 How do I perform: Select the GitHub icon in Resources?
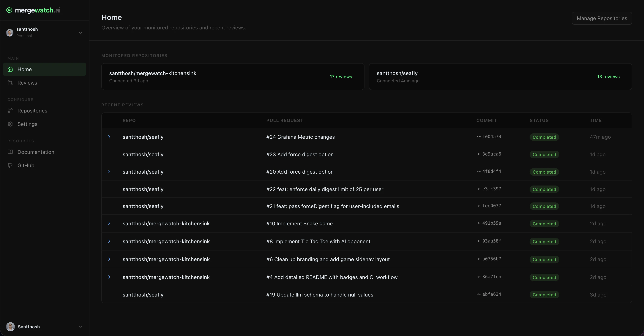click(10, 165)
